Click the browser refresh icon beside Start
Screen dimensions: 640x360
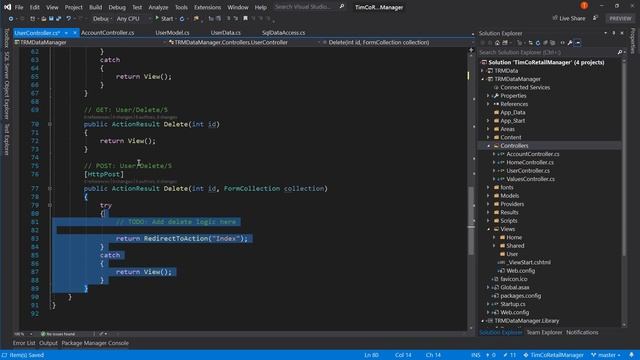[x=182, y=19]
